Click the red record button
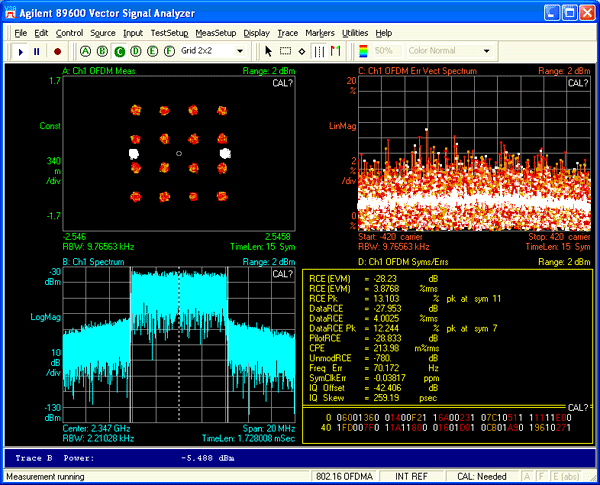Viewport: 600px width, 485px height. point(57,50)
